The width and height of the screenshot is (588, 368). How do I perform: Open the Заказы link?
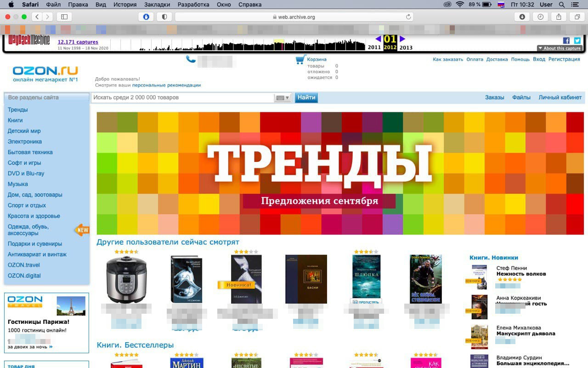(x=495, y=98)
